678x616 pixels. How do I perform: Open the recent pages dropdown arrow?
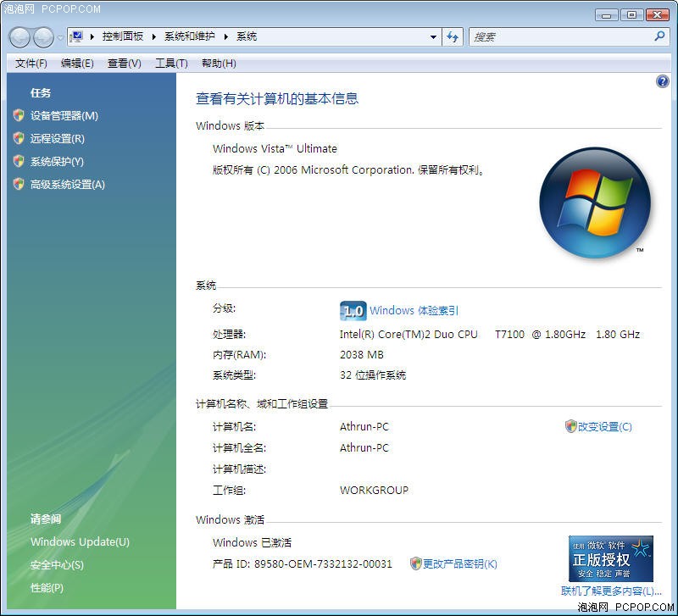click(60, 37)
